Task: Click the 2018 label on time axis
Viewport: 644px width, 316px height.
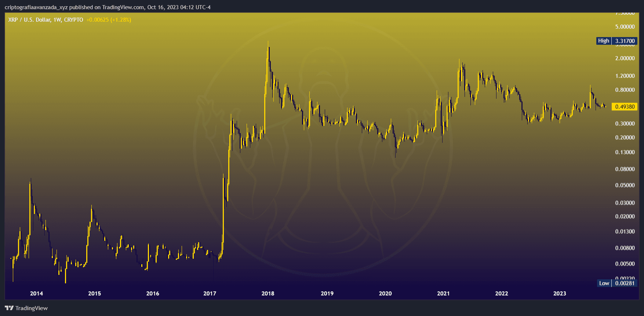Action: click(268, 293)
